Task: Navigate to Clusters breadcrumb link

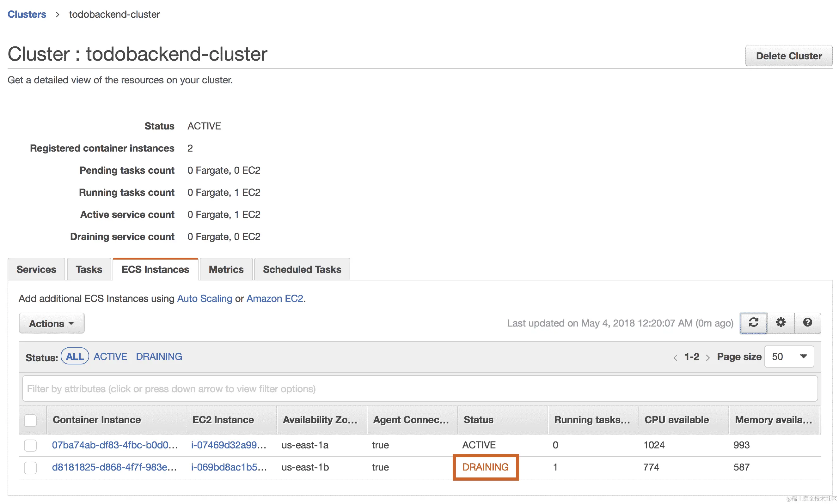Action: click(x=27, y=14)
